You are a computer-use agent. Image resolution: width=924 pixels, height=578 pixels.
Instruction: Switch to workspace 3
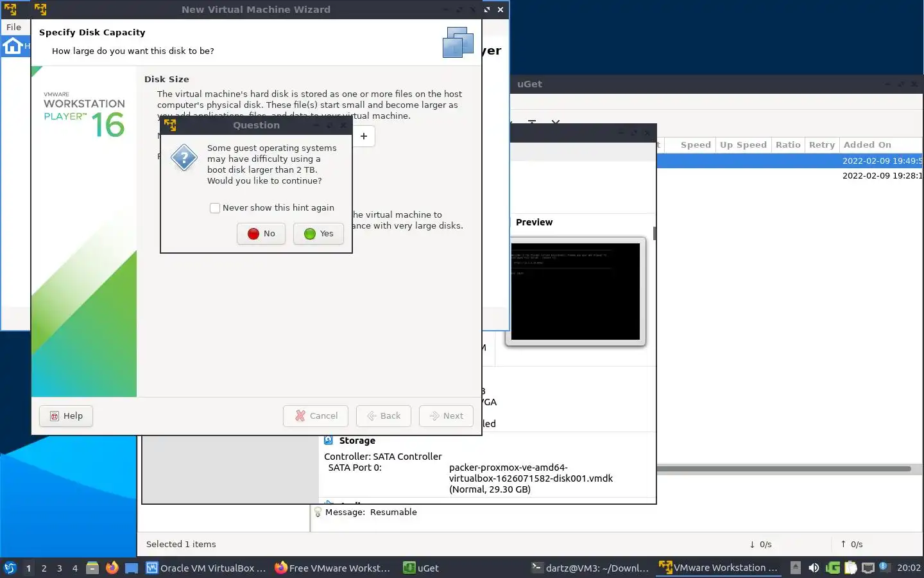[60, 568]
